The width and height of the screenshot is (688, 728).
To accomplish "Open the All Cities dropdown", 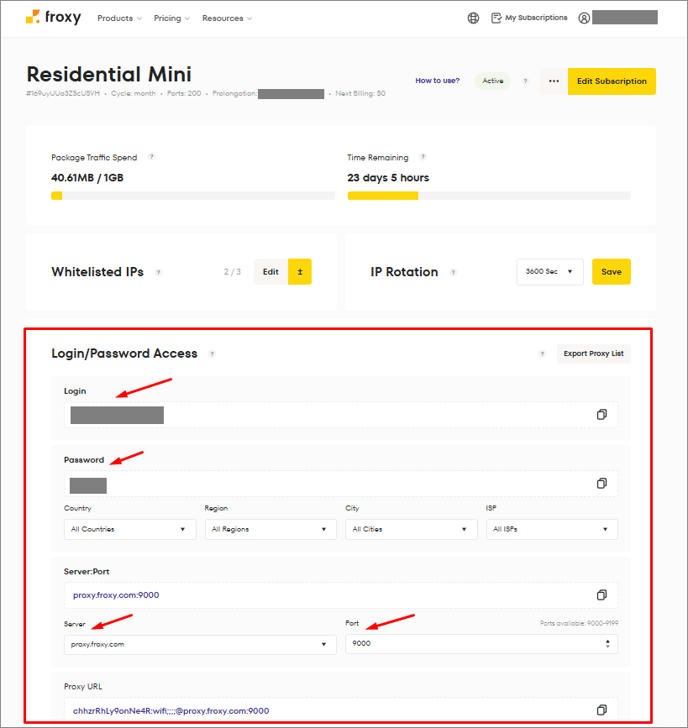I will coord(411,529).
